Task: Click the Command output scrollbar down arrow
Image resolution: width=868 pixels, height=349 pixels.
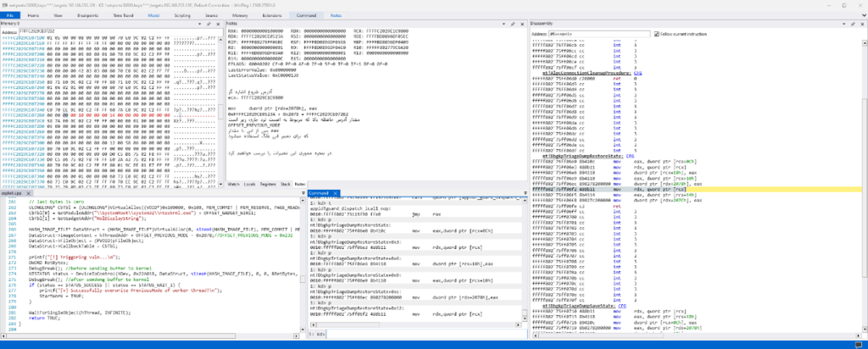Action: point(524,318)
